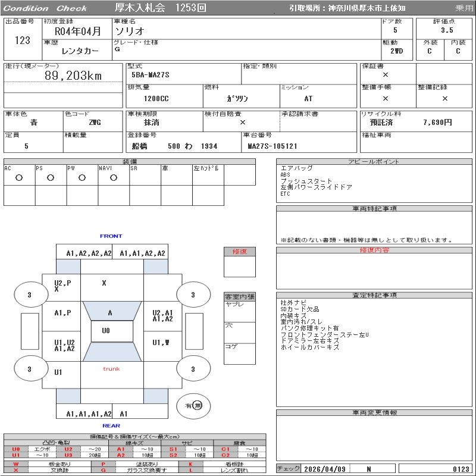476x476 pixels.
Task: Click the red U0 legend cell
Action: pyautogui.click(x=16, y=449)
